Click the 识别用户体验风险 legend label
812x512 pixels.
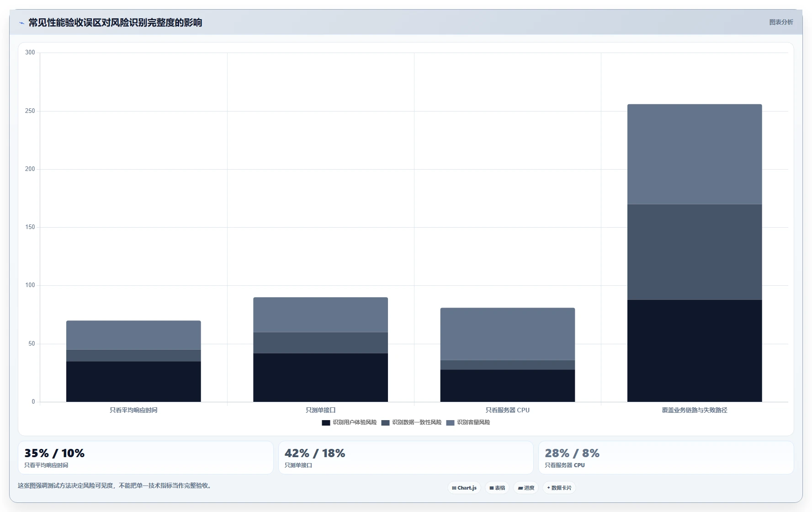(355, 422)
